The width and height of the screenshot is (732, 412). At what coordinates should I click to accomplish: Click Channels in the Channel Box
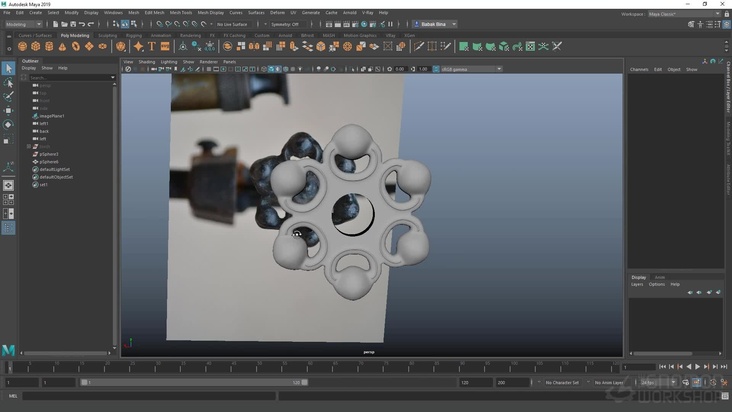pos(639,69)
